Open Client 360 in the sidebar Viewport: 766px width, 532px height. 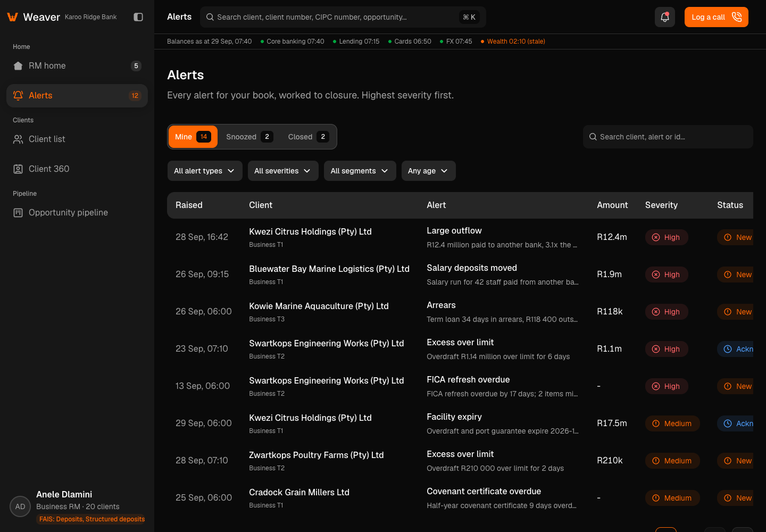(x=77, y=169)
